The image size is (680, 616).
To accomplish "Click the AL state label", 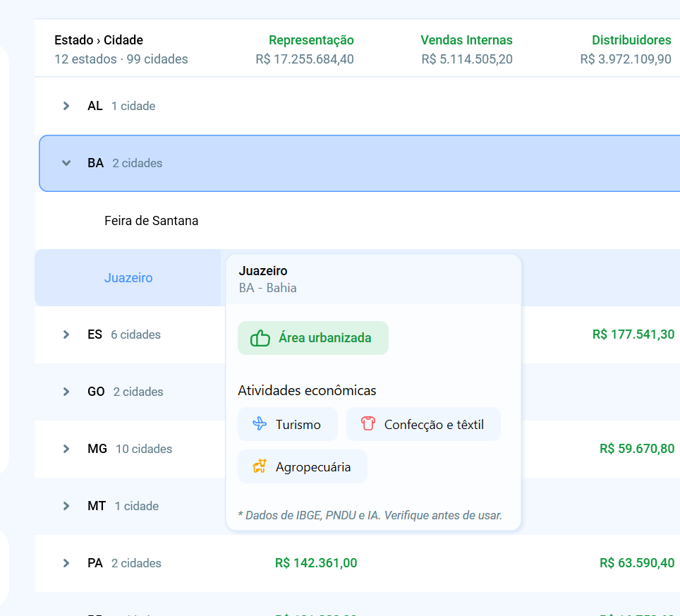I will tap(95, 106).
